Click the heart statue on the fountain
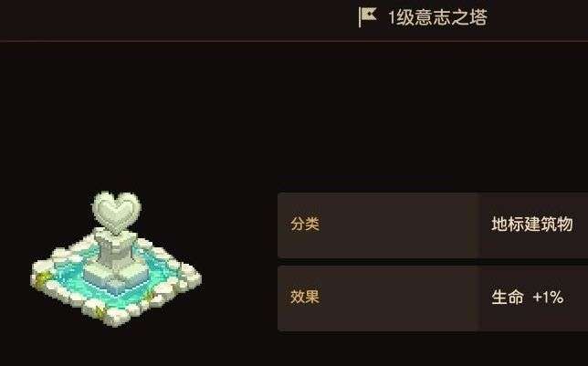588x366 pixels. pyautogui.click(x=117, y=210)
